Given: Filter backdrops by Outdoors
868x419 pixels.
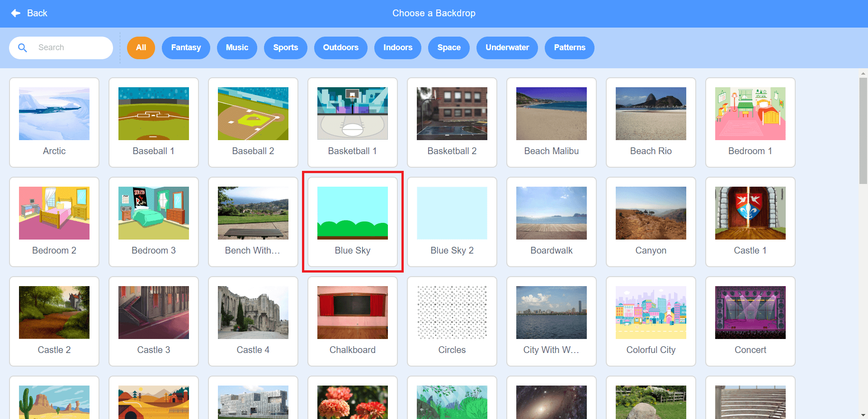Looking at the screenshot, I should pos(340,47).
